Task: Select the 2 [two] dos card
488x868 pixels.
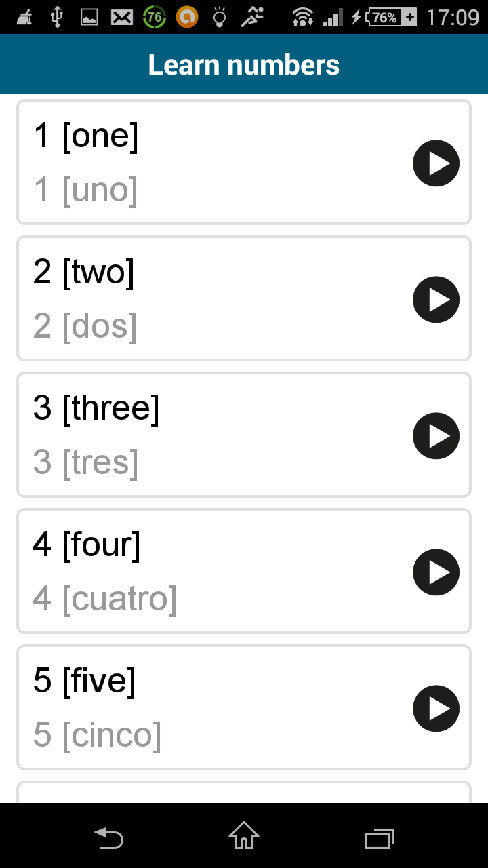Action: [x=244, y=298]
